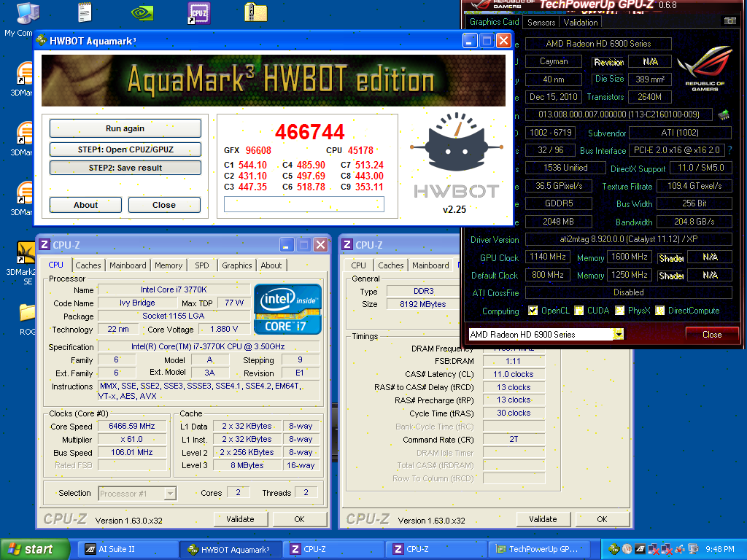Open the Mainboard tab in left CPU-Z

pyautogui.click(x=128, y=265)
